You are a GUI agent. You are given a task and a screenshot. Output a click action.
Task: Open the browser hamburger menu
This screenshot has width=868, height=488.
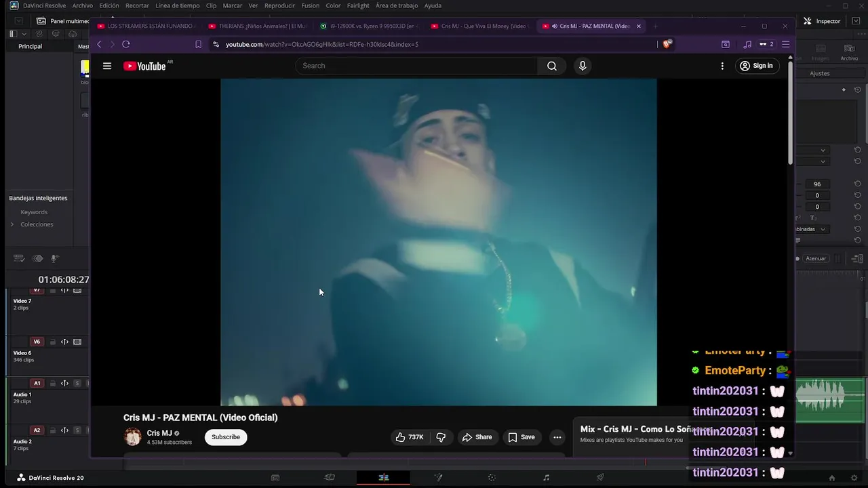pyautogui.click(x=785, y=44)
